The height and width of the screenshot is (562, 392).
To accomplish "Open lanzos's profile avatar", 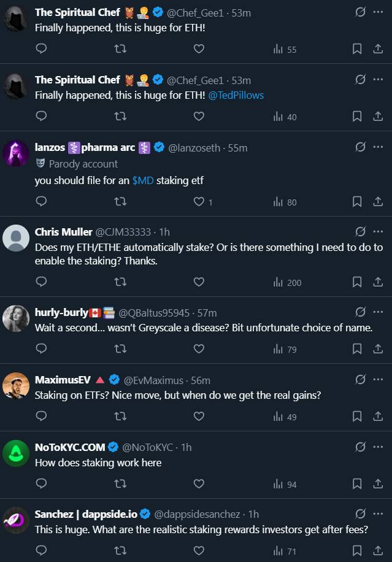I will pos(16,153).
